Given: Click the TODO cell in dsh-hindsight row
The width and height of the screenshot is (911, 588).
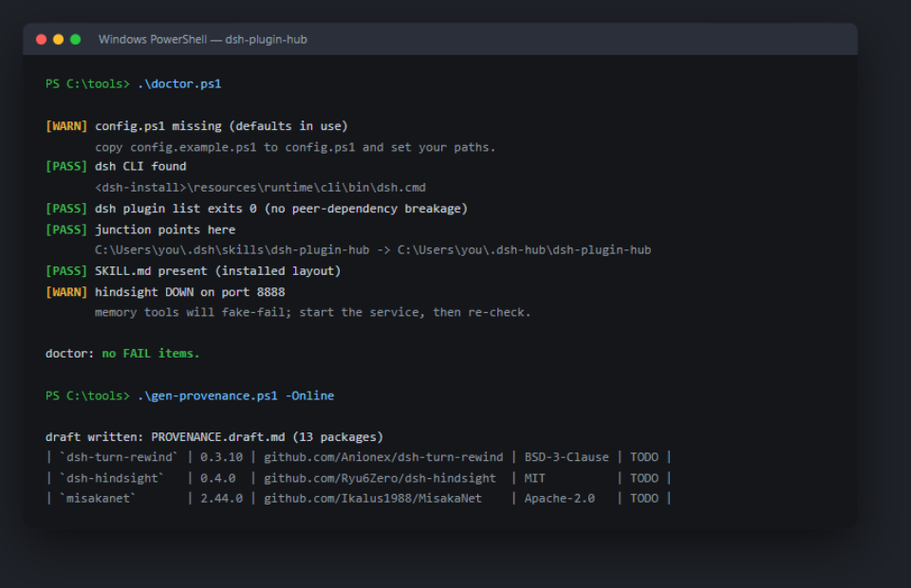Looking at the screenshot, I should coord(644,478).
